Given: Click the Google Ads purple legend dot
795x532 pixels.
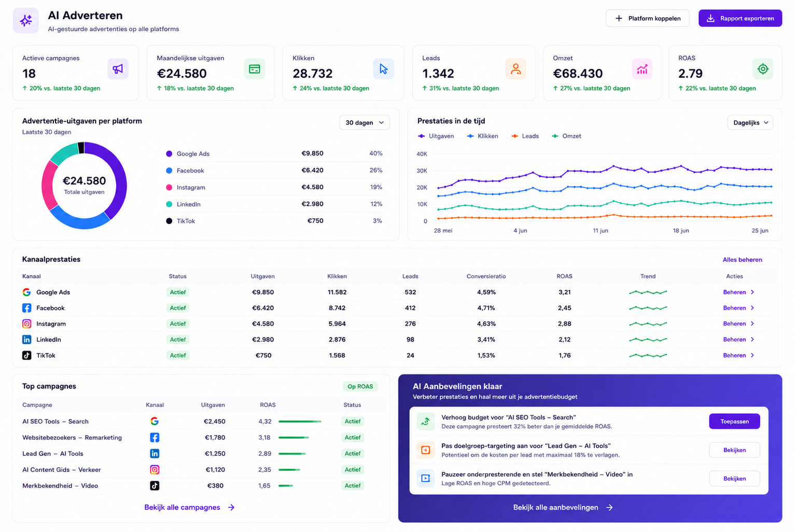Looking at the screenshot, I should (169, 153).
